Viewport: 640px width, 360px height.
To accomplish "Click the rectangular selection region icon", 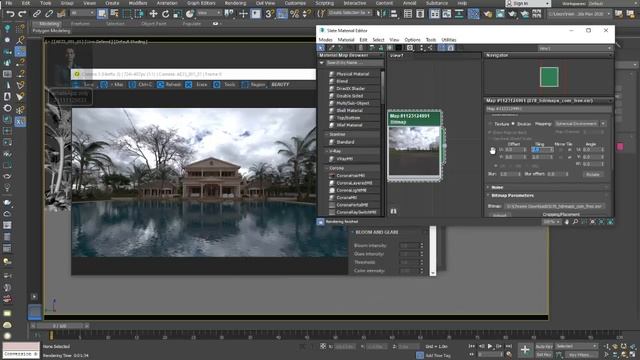I will tap(127, 14).
